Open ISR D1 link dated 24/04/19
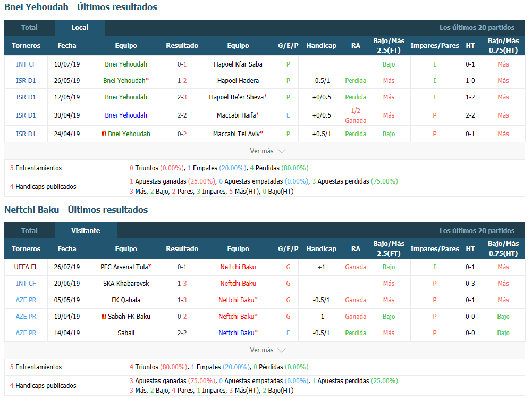Viewport: 532px width, 398px height. pyautogui.click(x=26, y=134)
